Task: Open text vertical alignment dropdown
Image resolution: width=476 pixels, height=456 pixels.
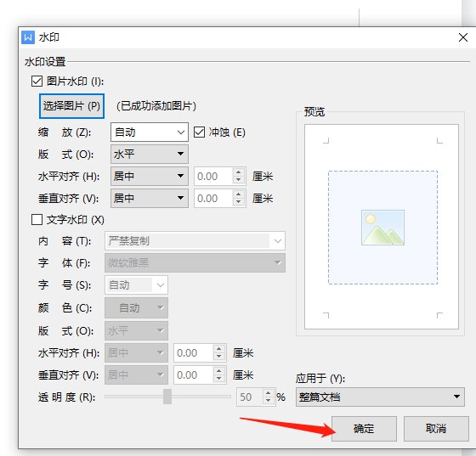Action: (x=136, y=375)
